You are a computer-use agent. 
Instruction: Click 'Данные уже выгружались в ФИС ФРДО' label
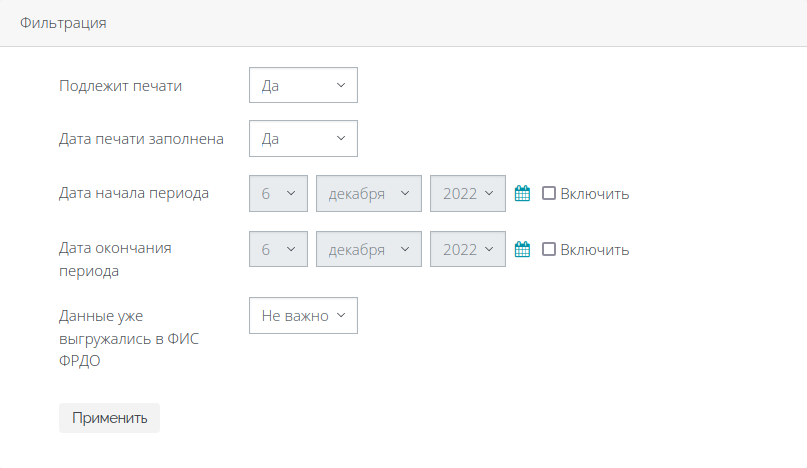click(129, 338)
